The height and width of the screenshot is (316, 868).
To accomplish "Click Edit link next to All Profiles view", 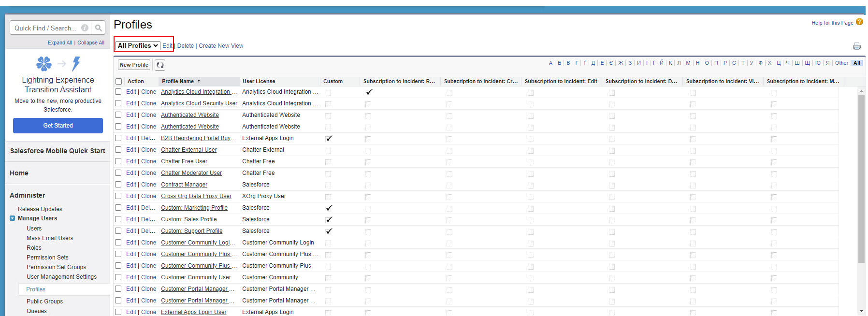I will (167, 46).
